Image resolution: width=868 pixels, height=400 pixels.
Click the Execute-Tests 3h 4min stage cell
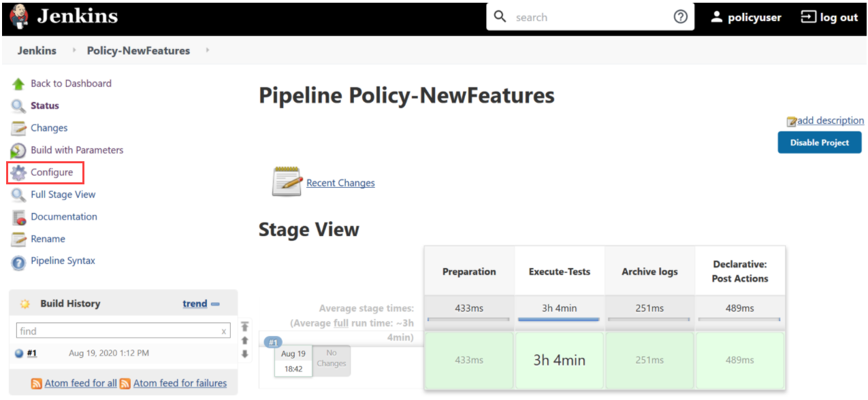pos(559,361)
